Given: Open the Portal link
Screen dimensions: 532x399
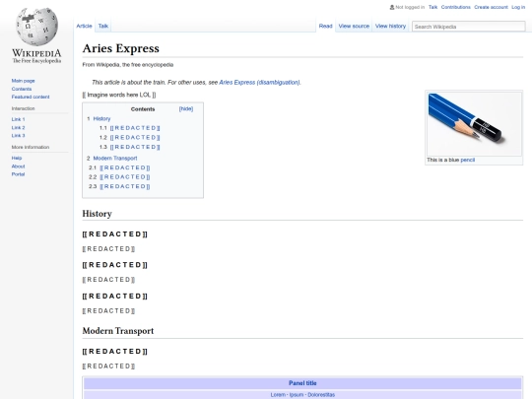Looking at the screenshot, I should (18, 174).
